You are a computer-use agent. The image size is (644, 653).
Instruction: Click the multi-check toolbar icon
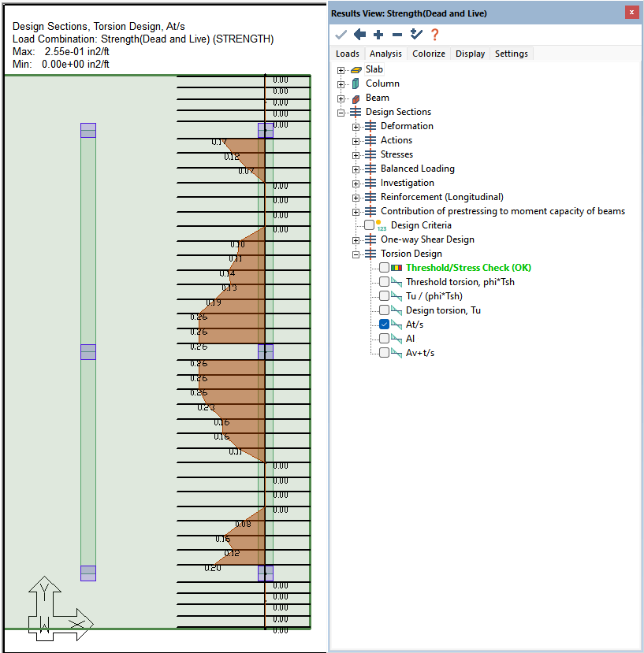(x=416, y=34)
